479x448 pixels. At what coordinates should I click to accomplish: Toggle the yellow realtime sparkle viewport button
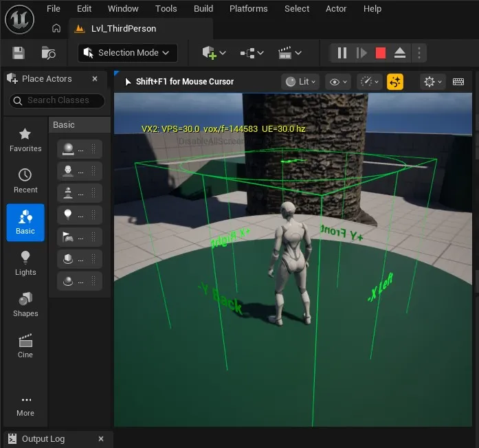pyautogui.click(x=395, y=82)
